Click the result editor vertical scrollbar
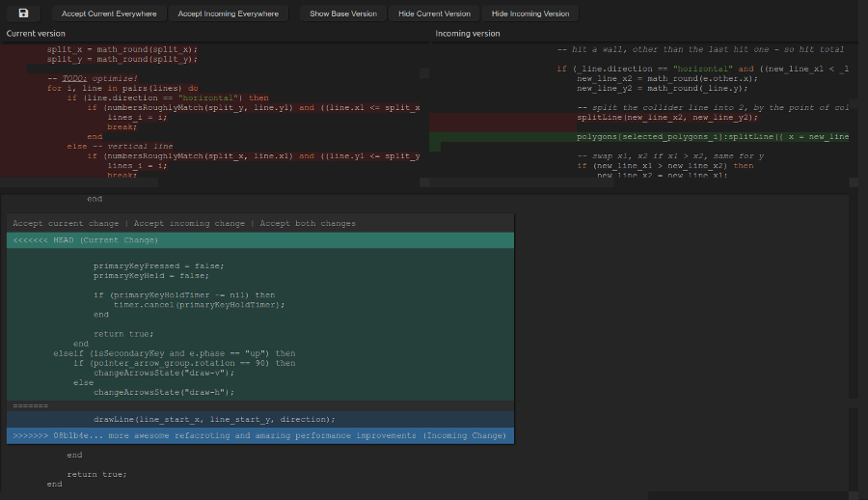Viewport: 868px width, 500px height. [x=854, y=296]
